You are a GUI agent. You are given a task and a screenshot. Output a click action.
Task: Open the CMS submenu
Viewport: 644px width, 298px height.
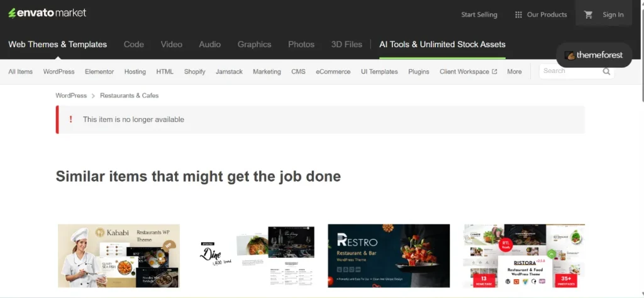[299, 72]
